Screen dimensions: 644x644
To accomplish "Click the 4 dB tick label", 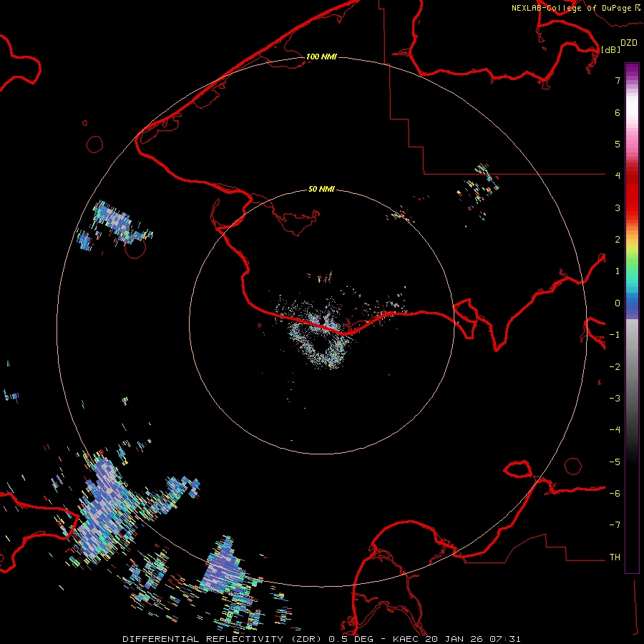I will 618,175.
